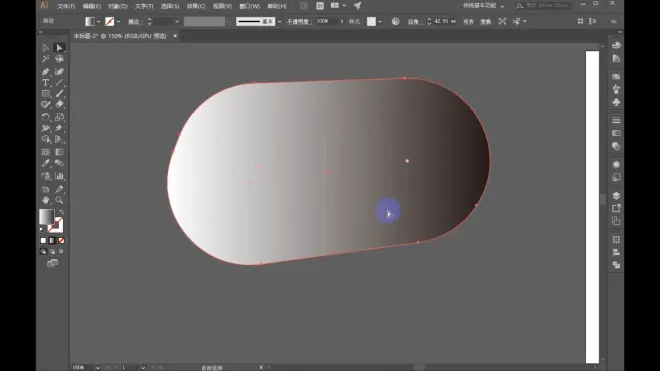Select the Pen tool
Viewport: 660px width, 371px height.
point(45,72)
